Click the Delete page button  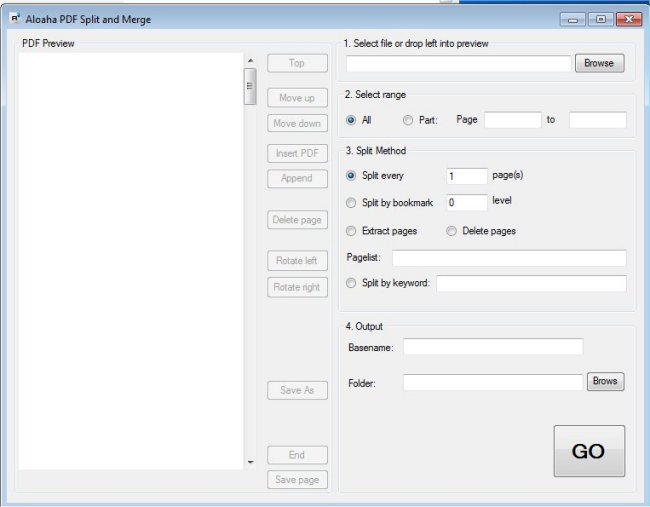[x=297, y=220]
